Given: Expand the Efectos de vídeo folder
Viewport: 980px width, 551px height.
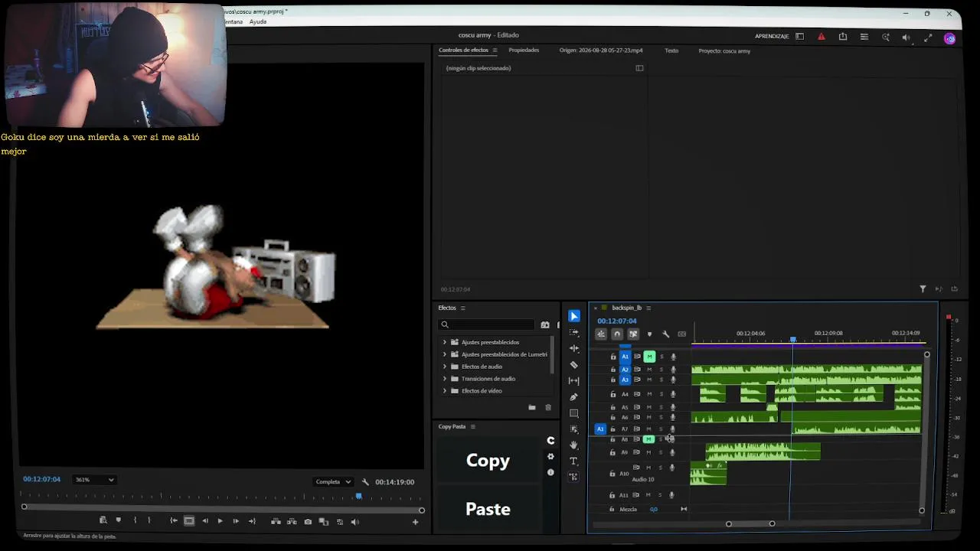Looking at the screenshot, I should click(445, 391).
